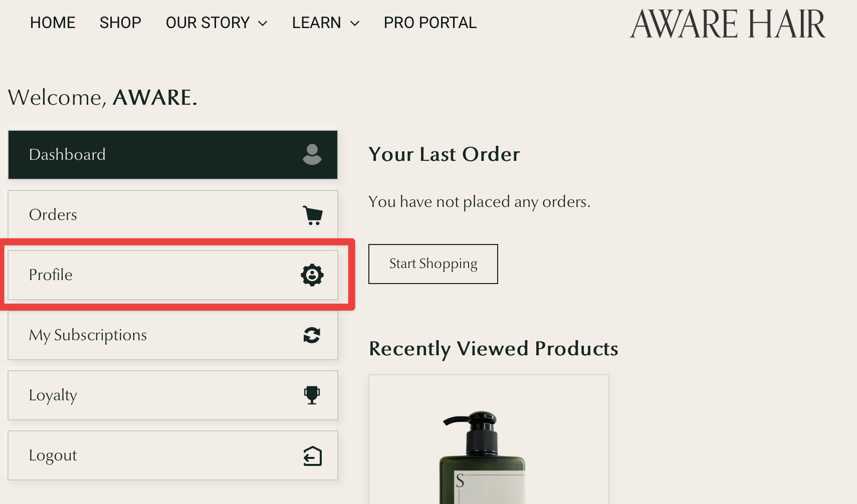
Task: Click the My Subscriptions refresh arrows icon
Action: pos(312,335)
